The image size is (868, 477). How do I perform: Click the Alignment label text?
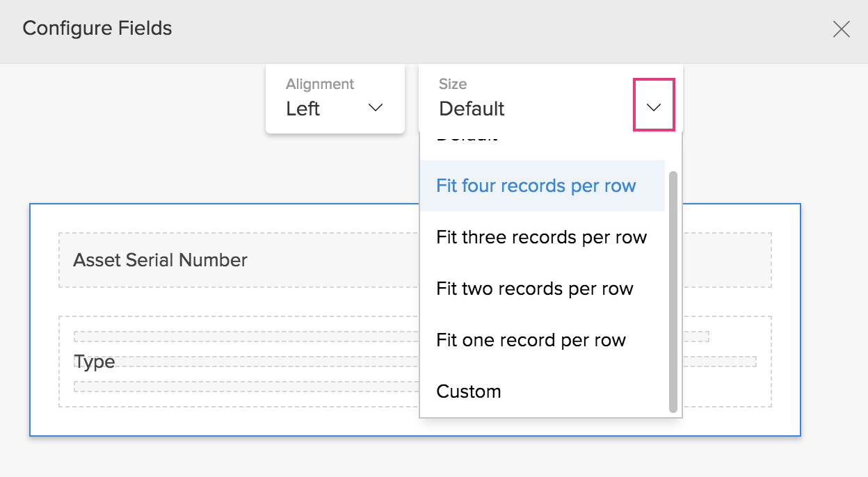[319, 84]
